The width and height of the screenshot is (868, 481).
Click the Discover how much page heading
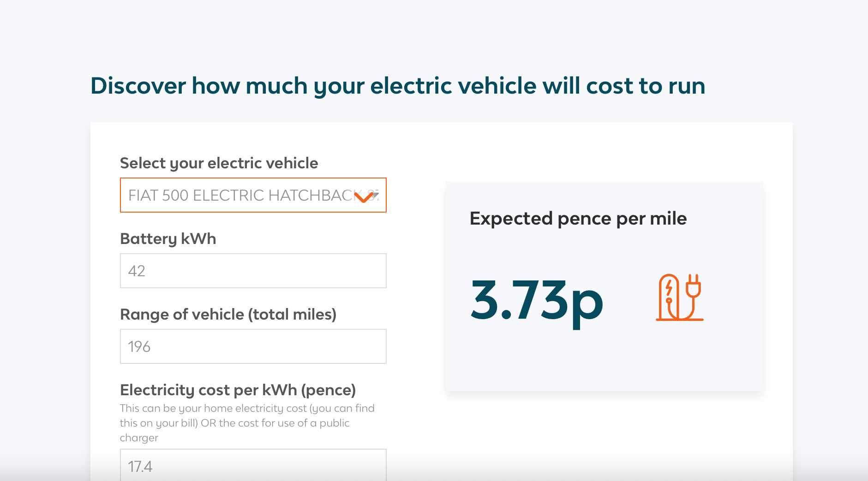tap(398, 86)
